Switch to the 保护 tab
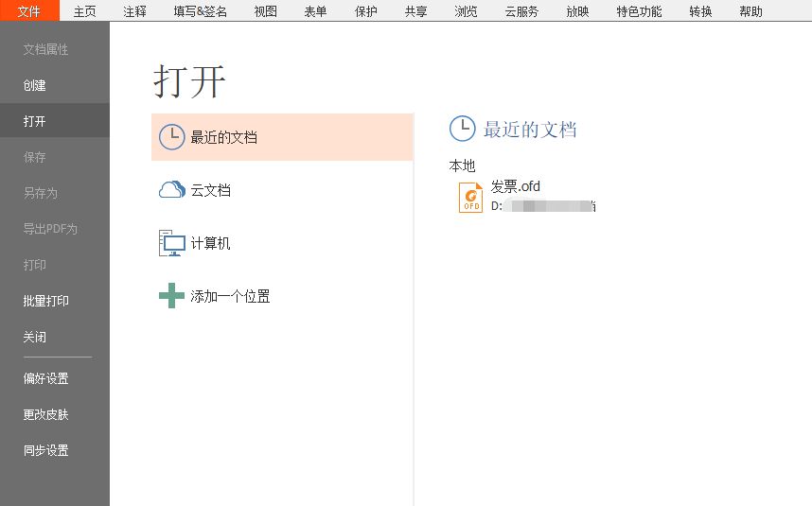The height and width of the screenshot is (506, 812). point(365,11)
